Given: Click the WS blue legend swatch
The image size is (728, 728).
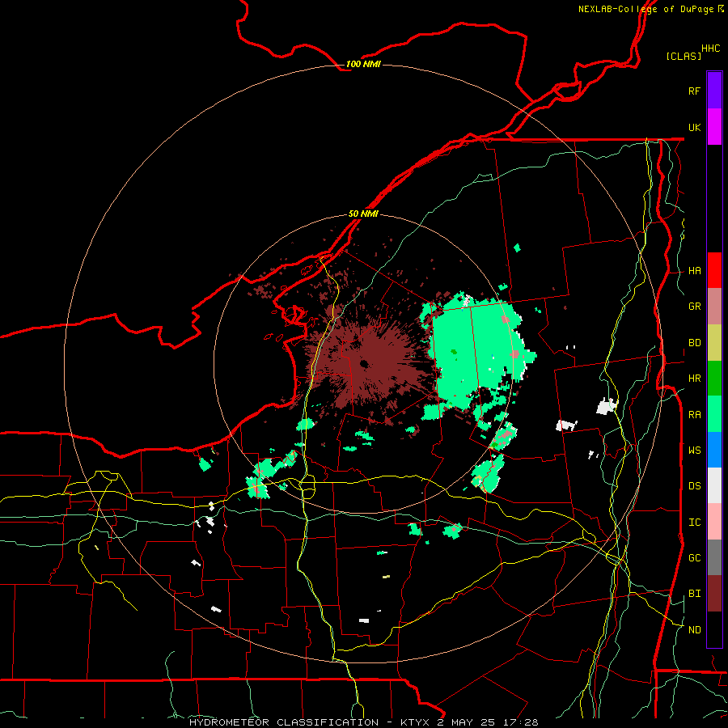Looking at the screenshot, I should pos(714,450).
